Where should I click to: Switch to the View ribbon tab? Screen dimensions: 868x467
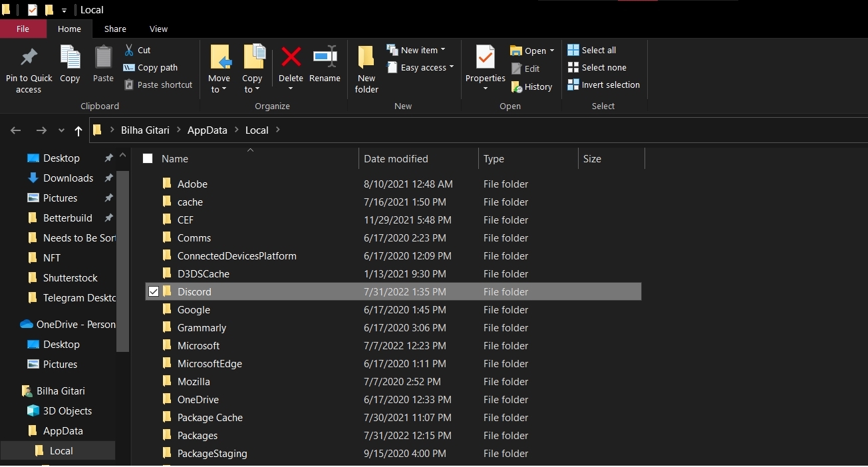158,29
